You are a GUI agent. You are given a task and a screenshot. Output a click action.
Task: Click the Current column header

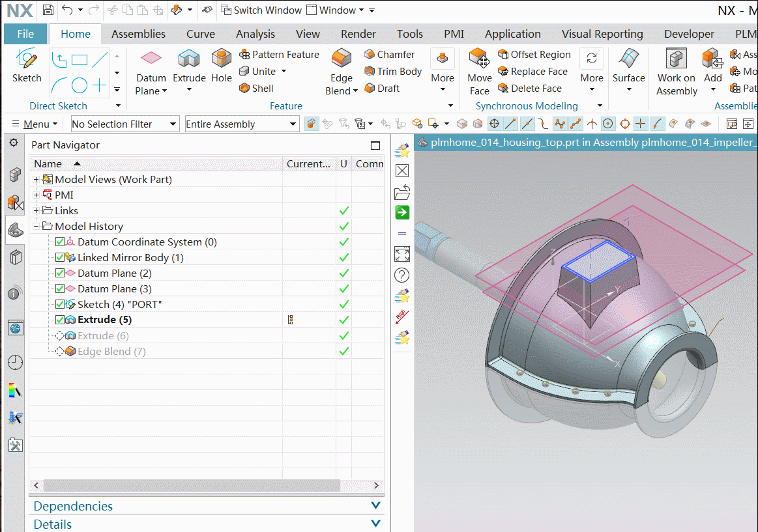pyautogui.click(x=309, y=163)
